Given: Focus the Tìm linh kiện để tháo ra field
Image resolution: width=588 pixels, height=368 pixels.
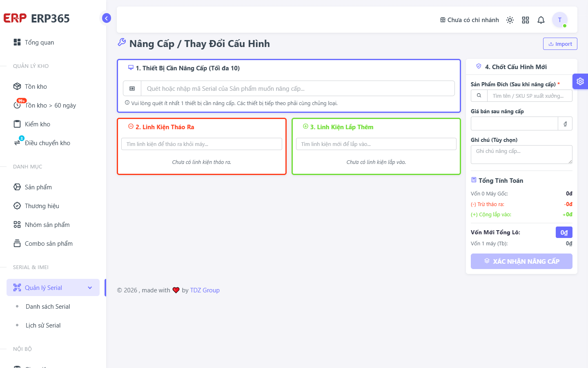Looking at the screenshot, I should pyautogui.click(x=201, y=144).
